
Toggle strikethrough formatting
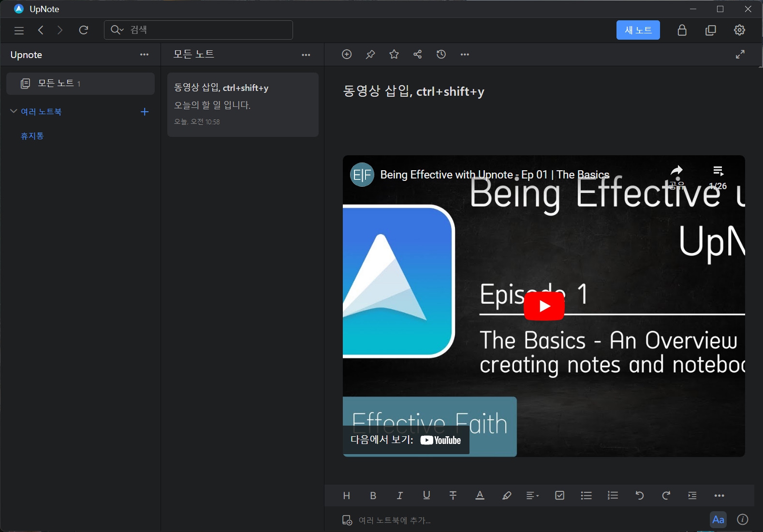(x=453, y=495)
